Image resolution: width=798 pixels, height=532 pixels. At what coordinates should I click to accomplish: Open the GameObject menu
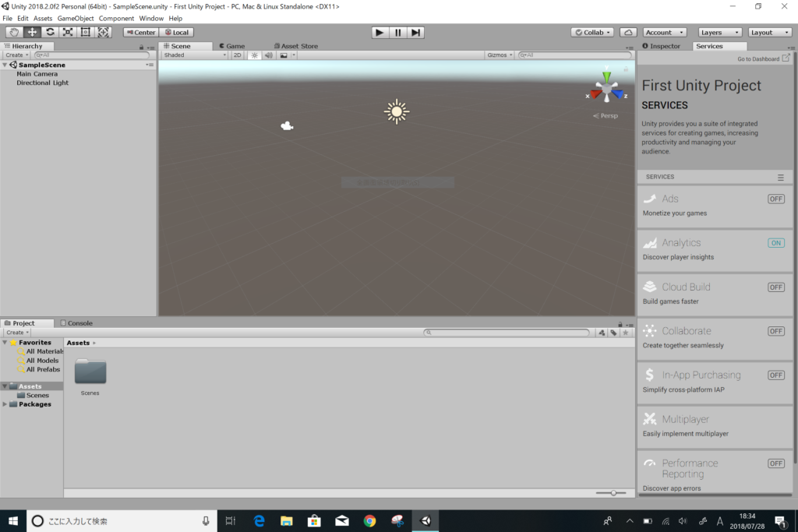(76, 18)
